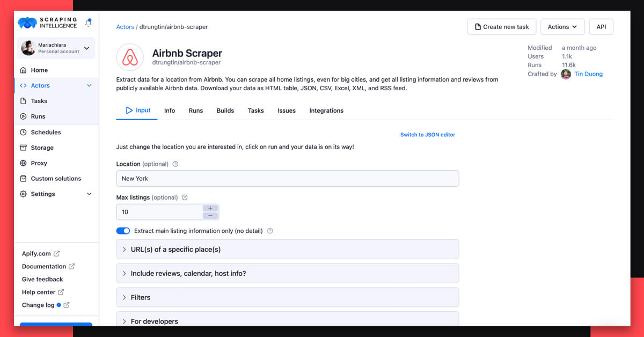Click the Home icon in sidebar

coord(23,70)
